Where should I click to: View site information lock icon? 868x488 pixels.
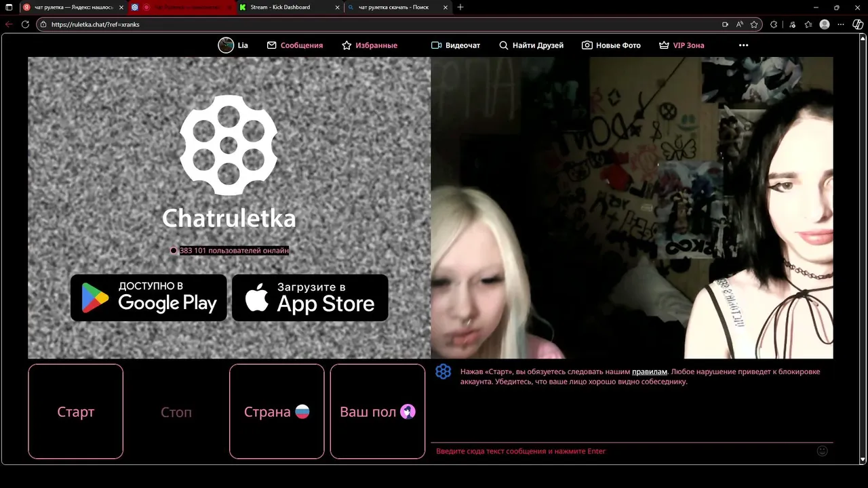(43, 24)
